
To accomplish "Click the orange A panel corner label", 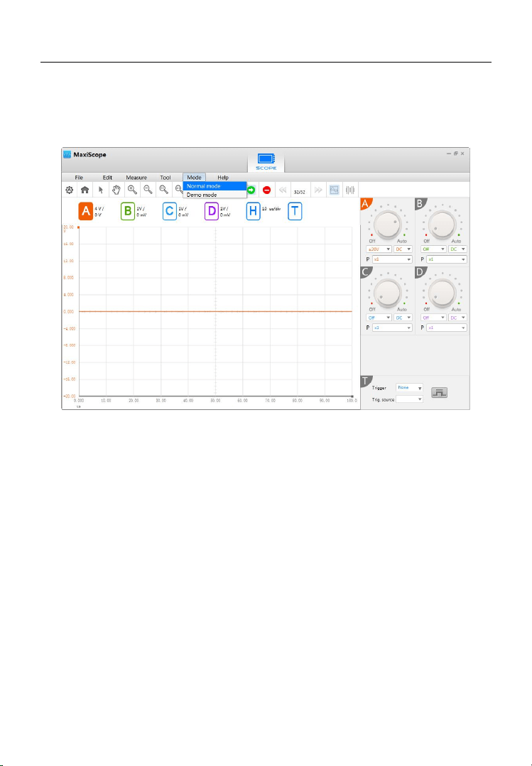I will coord(365,203).
